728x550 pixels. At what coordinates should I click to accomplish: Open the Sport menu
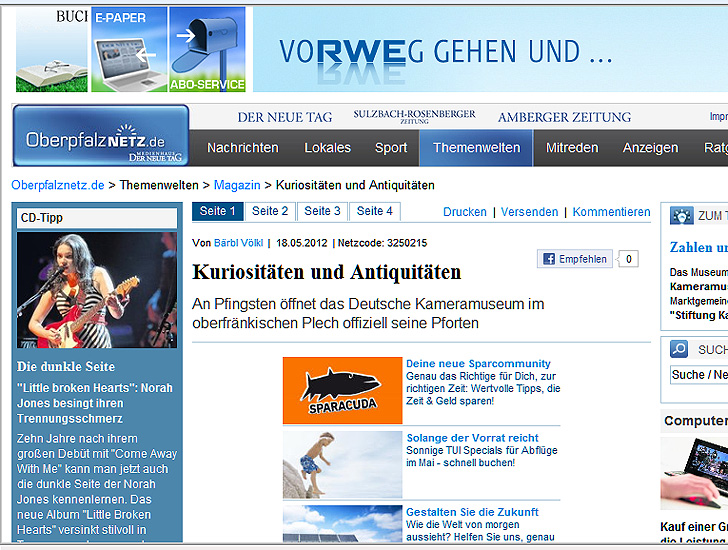pyautogui.click(x=391, y=148)
